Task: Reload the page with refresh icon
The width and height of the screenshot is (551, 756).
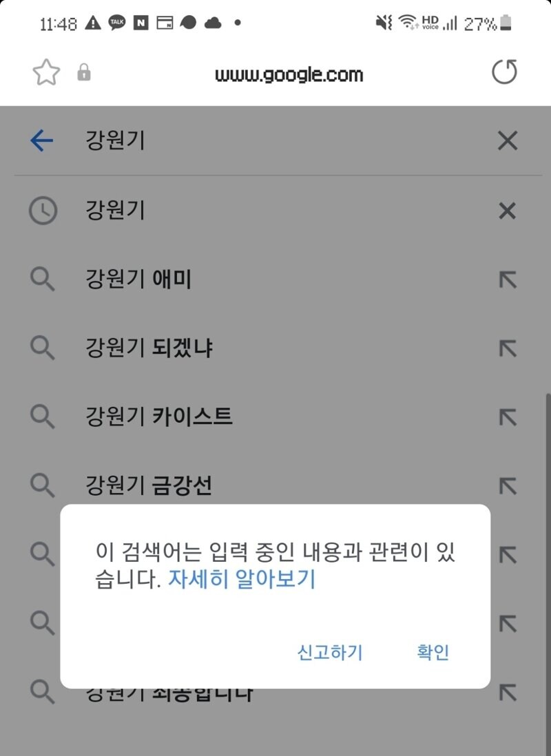Action: click(504, 72)
